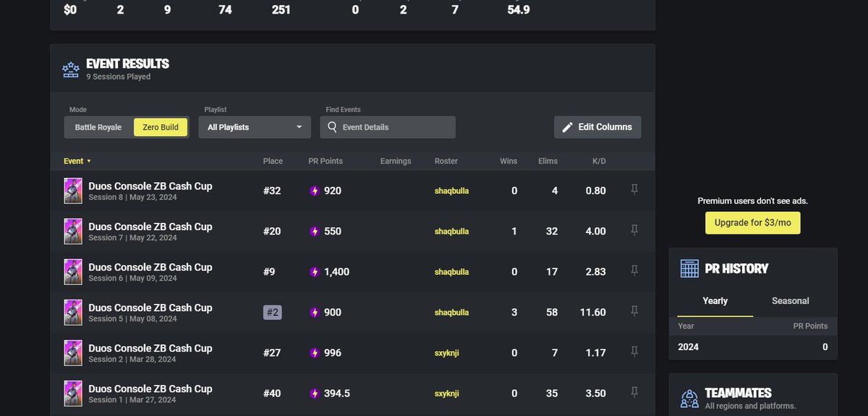The width and height of the screenshot is (868, 416).
Task: Sort by K/D column header
Action: (599, 161)
